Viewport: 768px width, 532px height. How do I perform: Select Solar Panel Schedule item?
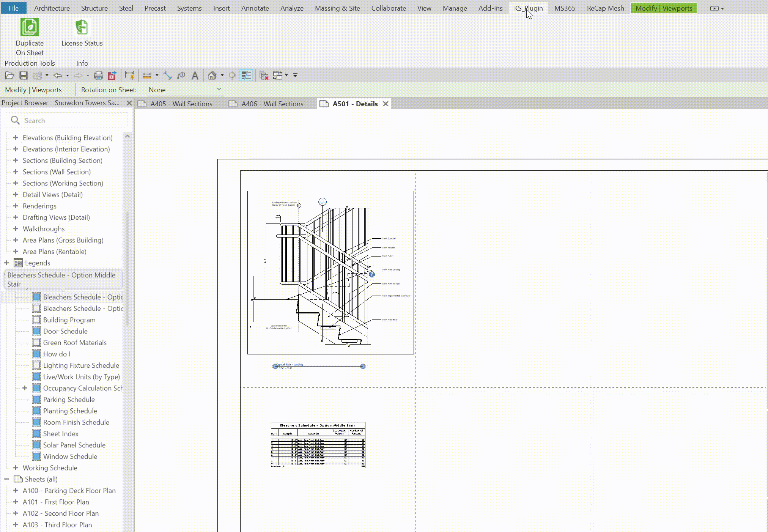click(x=74, y=445)
